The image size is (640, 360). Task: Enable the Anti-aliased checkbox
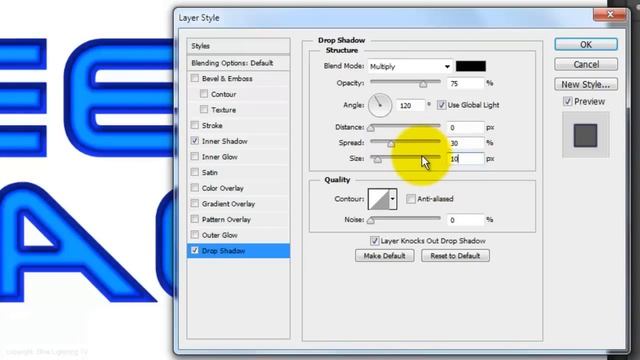(x=411, y=199)
